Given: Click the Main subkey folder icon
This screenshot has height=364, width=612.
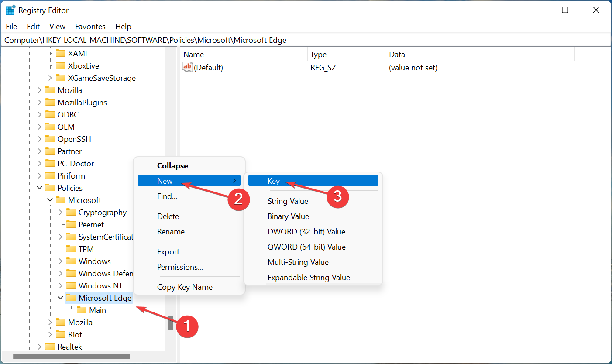Looking at the screenshot, I should [x=82, y=310].
